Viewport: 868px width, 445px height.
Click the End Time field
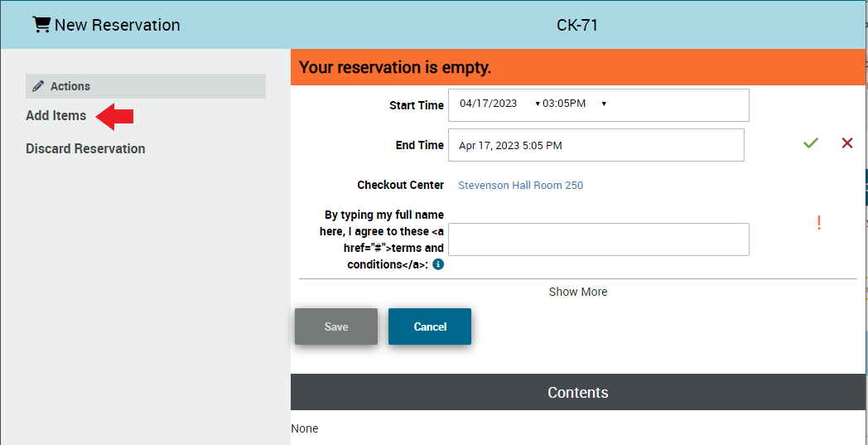pyautogui.click(x=596, y=145)
